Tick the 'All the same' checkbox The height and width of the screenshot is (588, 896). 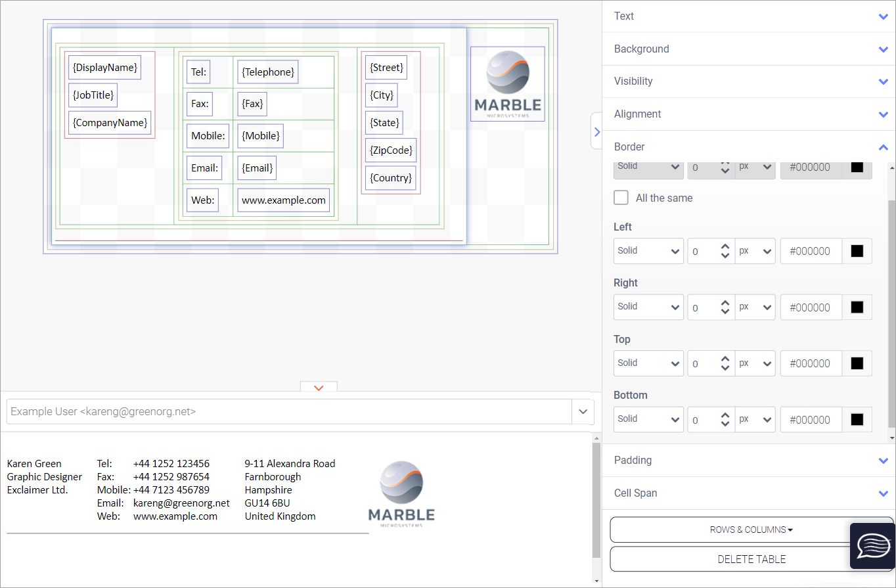click(621, 198)
